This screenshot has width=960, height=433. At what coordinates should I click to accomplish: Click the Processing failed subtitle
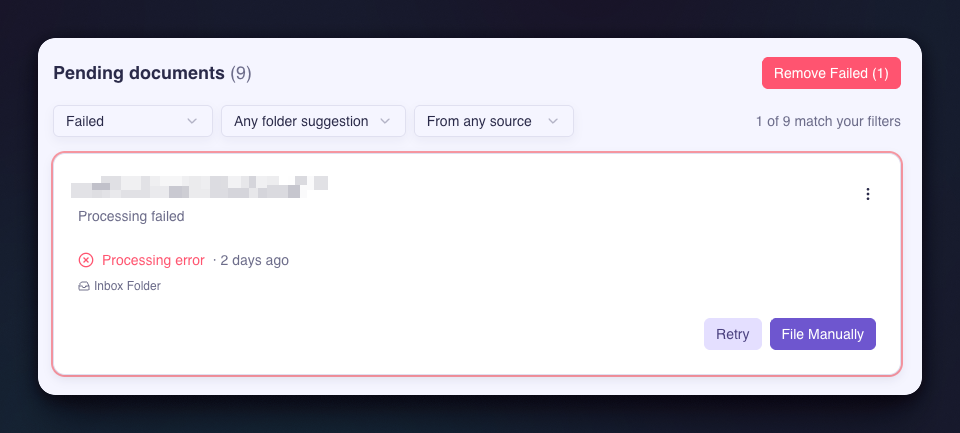click(x=131, y=216)
